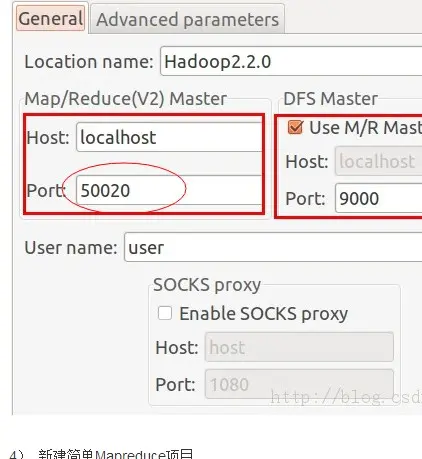Click the Location name label
422x459 pixels.
click(x=89, y=62)
